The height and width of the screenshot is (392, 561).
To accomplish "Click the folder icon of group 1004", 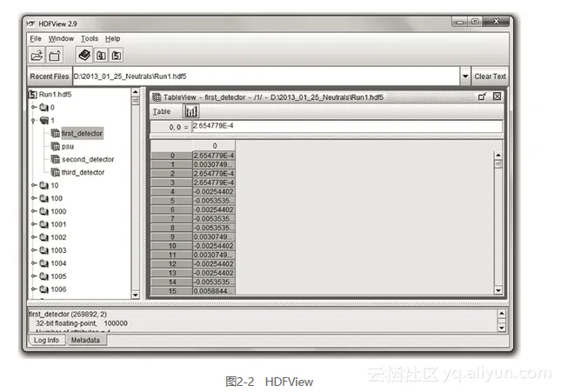I will tap(44, 263).
